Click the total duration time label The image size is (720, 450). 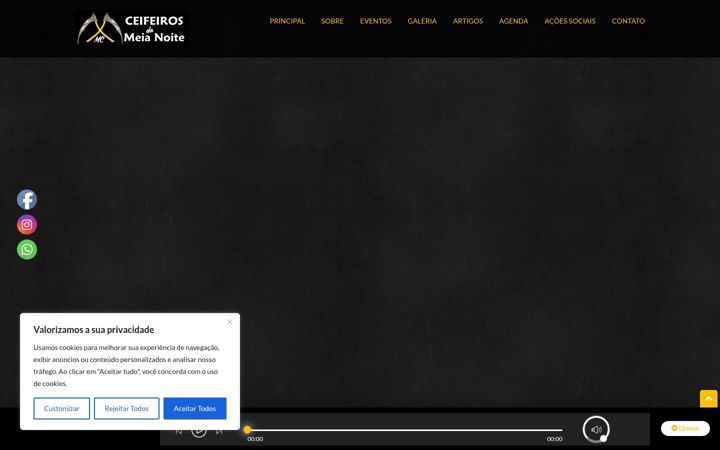tap(554, 439)
